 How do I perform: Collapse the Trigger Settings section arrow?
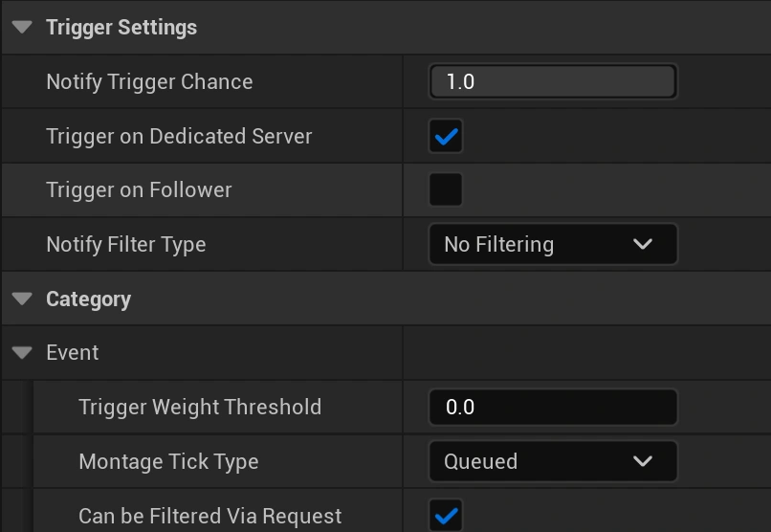point(22,28)
